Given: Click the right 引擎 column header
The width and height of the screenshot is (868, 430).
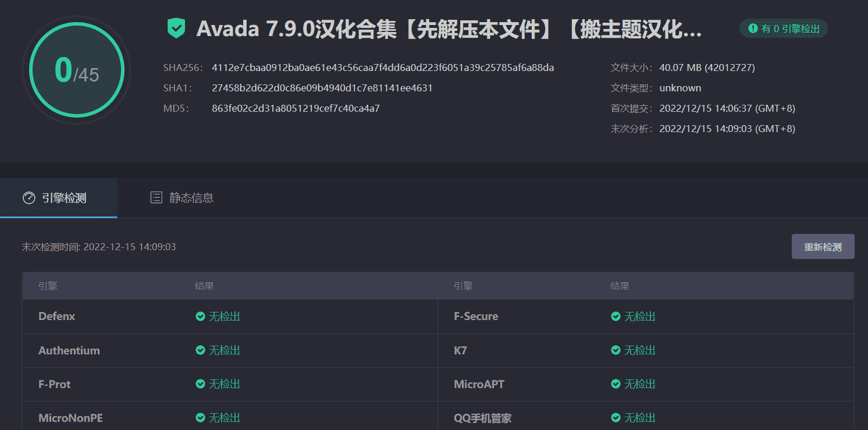Looking at the screenshot, I should 463,286.
